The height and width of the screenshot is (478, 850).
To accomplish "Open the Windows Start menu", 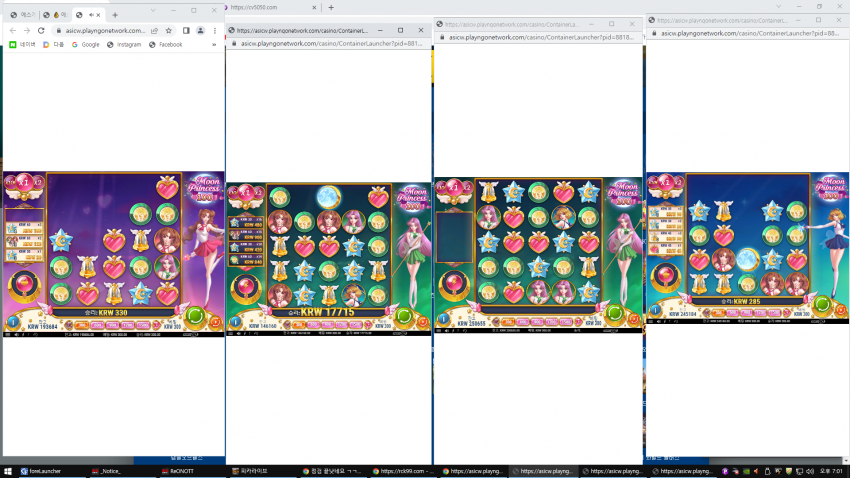I will (8, 471).
